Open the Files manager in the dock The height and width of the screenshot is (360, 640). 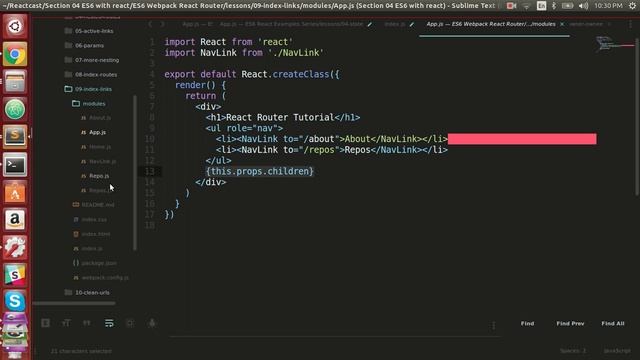[x=15, y=81]
